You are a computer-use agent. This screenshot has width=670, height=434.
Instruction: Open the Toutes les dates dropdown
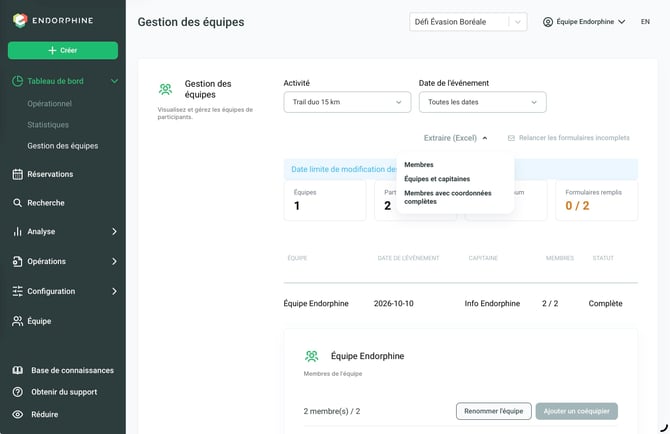482,102
